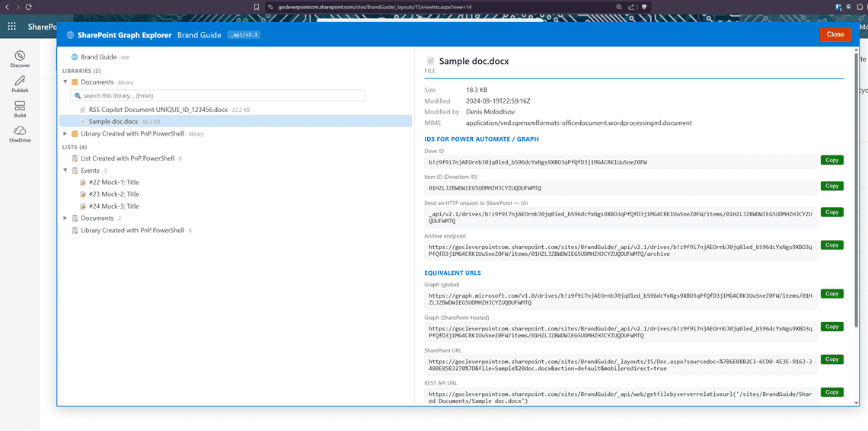The height and width of the screenshot is (431, 868).
Task: Click the share icon in address bar
Action: [631, 7]
